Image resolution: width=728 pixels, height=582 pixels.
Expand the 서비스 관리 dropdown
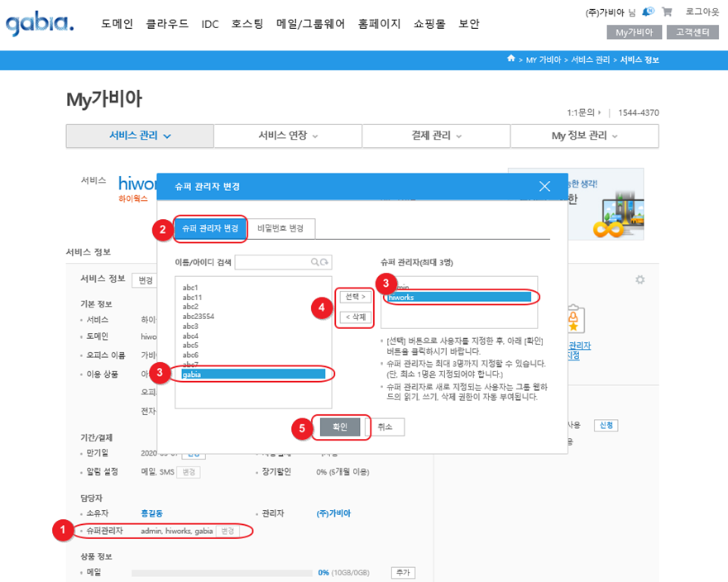coord(140,136)
